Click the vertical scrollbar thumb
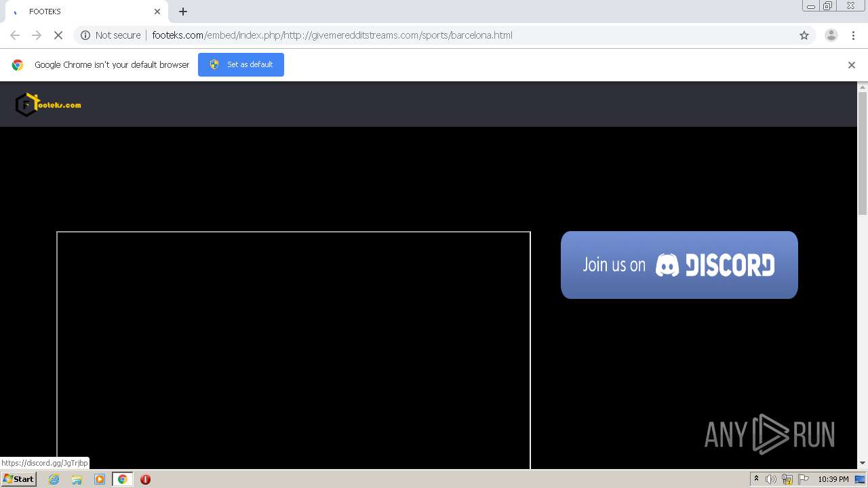This screenshot has height=488, width=868. tap(863, 153)
